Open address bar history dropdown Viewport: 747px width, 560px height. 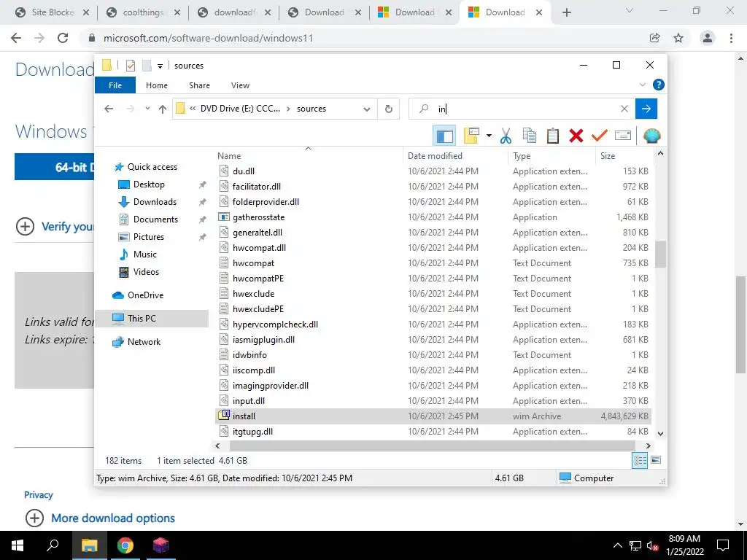(x=366, y=109)
